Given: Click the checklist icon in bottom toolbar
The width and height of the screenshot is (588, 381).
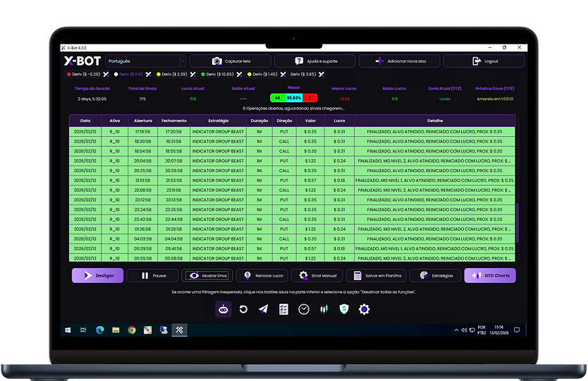Looking at the screenshot, I should point(283,309).
